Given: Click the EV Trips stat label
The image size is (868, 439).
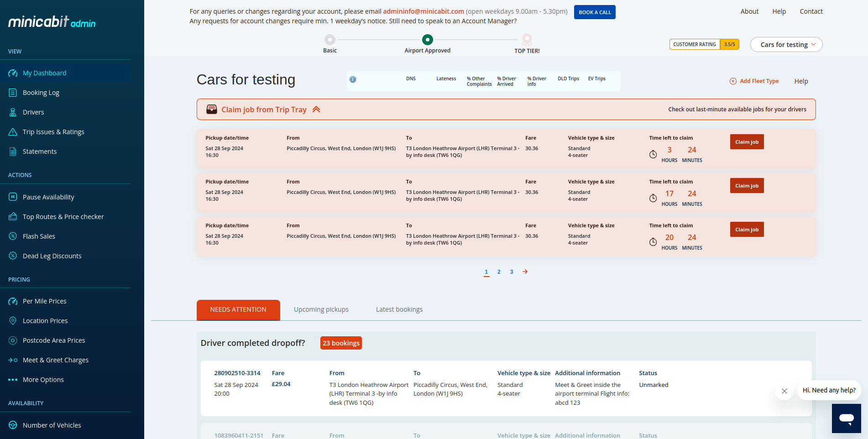Looking at the screenshot, I should (596, 79).
